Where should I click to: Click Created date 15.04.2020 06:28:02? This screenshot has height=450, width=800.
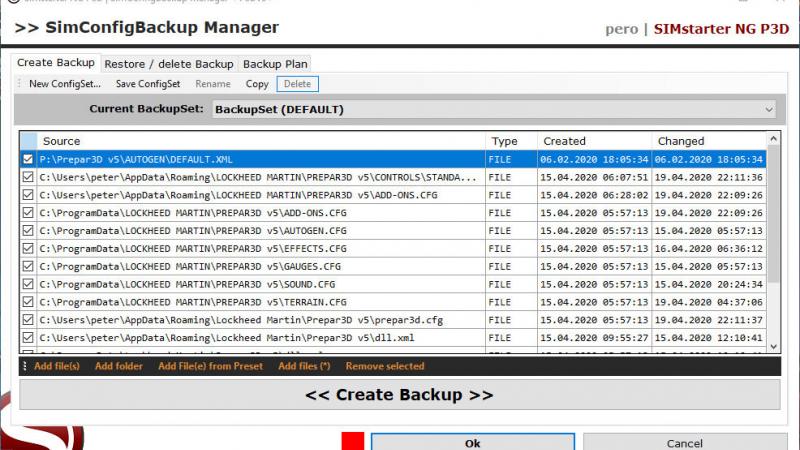coord(594,195)
